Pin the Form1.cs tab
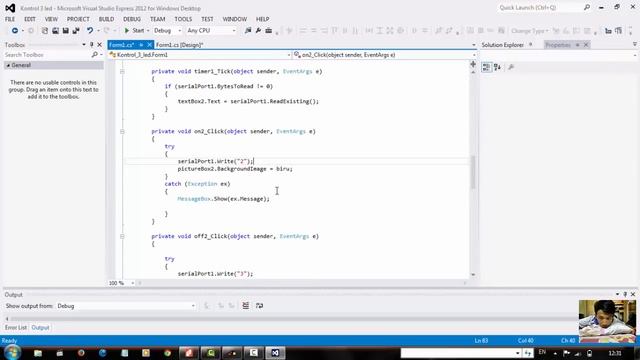 pos(141,45)
